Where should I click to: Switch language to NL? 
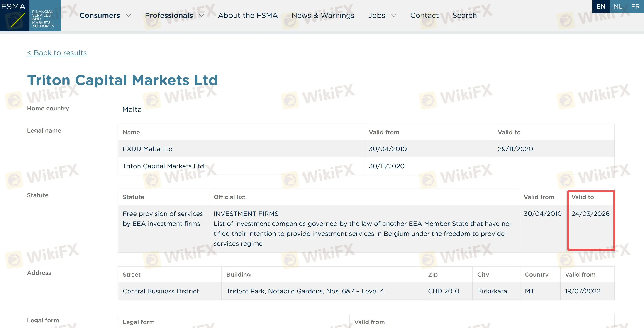tap(618, 7)
